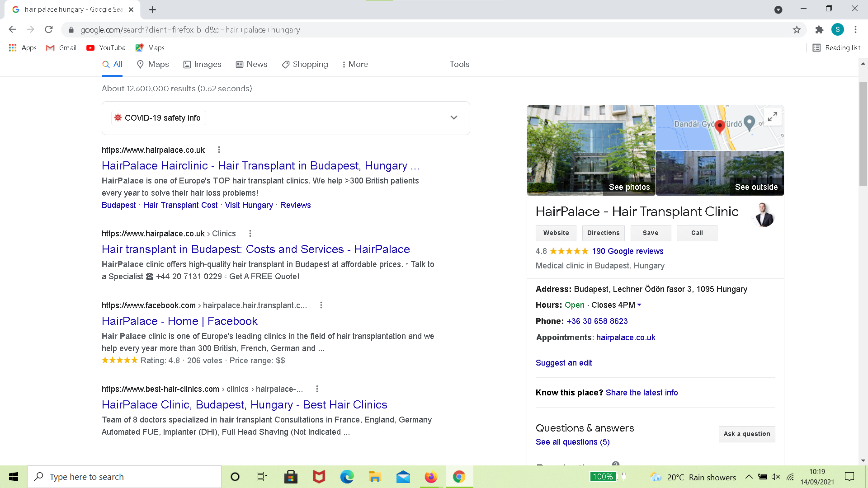Viewport: 868px width, 488px height.
Task: Open Chrome extensions puzzle icon
Action: tap(819, 30)
